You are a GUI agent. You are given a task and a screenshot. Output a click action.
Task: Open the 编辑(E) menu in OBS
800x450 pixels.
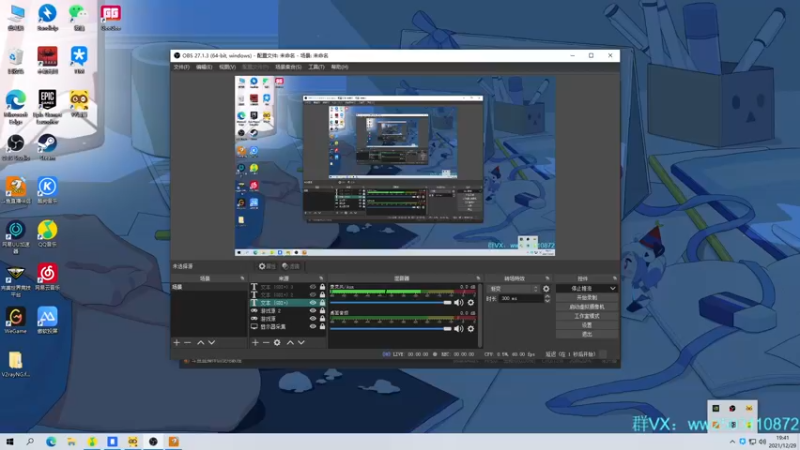(204, 67)
